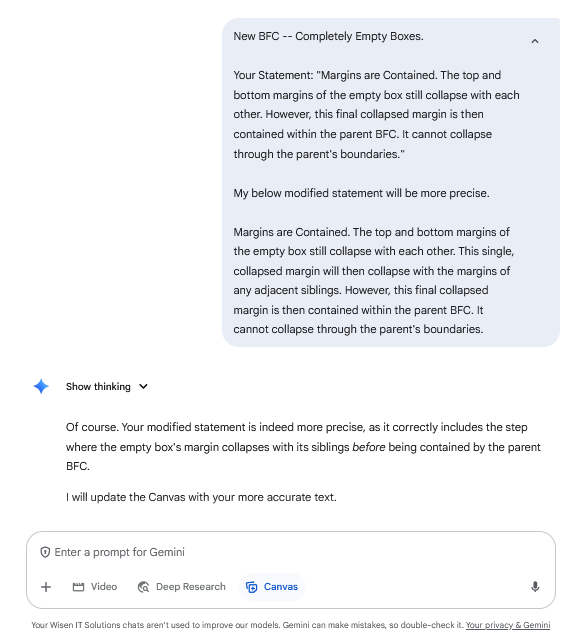Click the Deep Research magnifier icon

click(x=143, y=587)
